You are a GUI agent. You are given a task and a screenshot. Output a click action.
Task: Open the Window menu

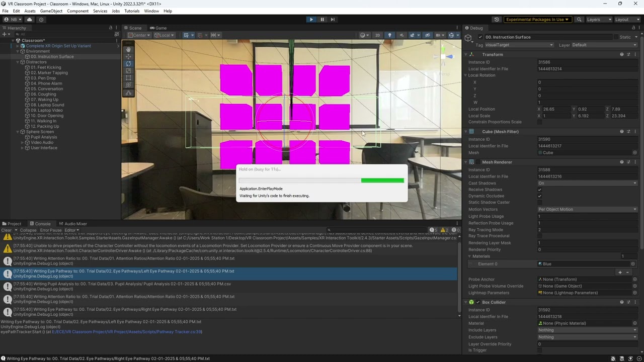(x=151, y=11)
